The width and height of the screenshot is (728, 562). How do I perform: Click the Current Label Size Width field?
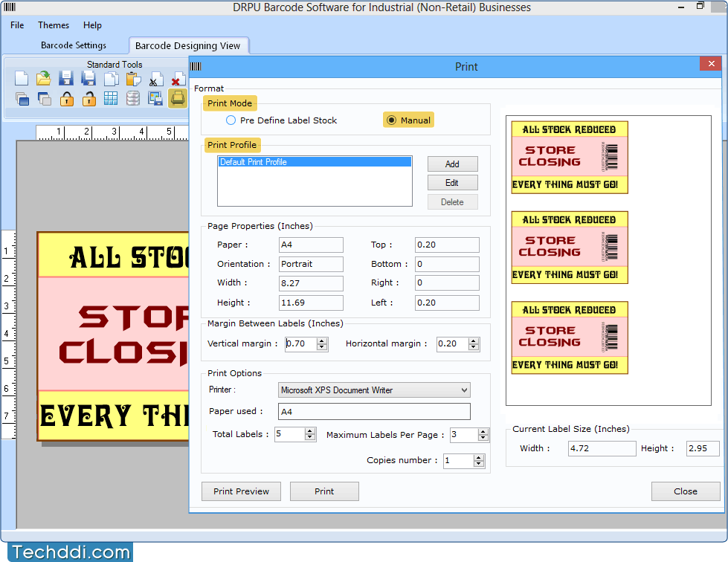tap(602, 448)
